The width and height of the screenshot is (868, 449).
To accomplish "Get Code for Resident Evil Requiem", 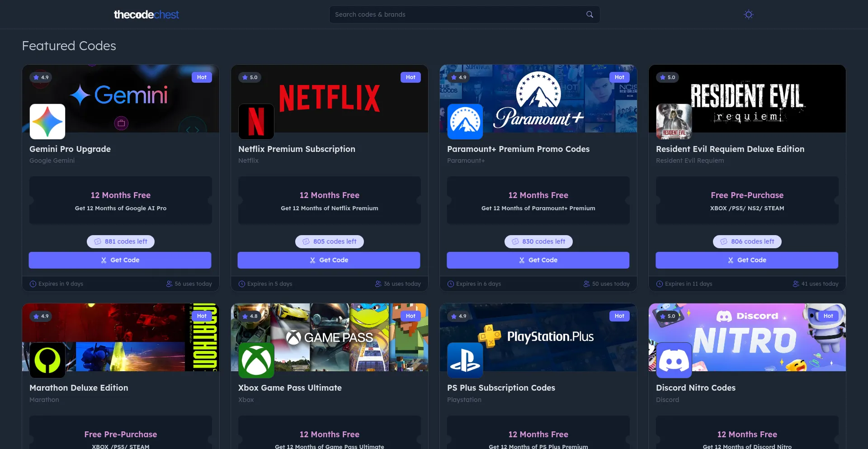I will click(x=747, y=260).
